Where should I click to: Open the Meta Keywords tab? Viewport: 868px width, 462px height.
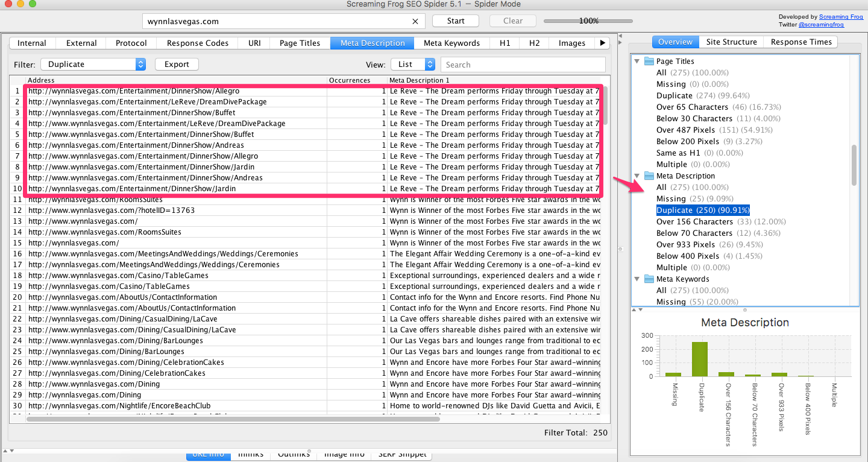click(451, 43)
